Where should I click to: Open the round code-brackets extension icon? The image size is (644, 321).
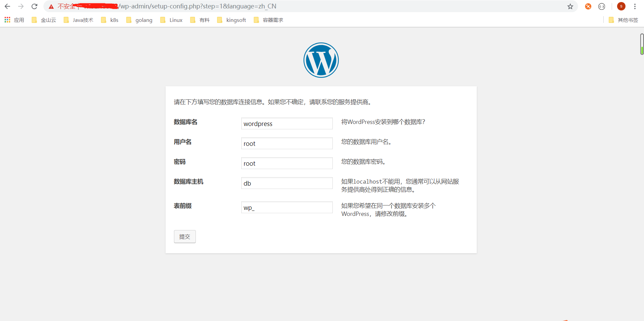point(602,6)
